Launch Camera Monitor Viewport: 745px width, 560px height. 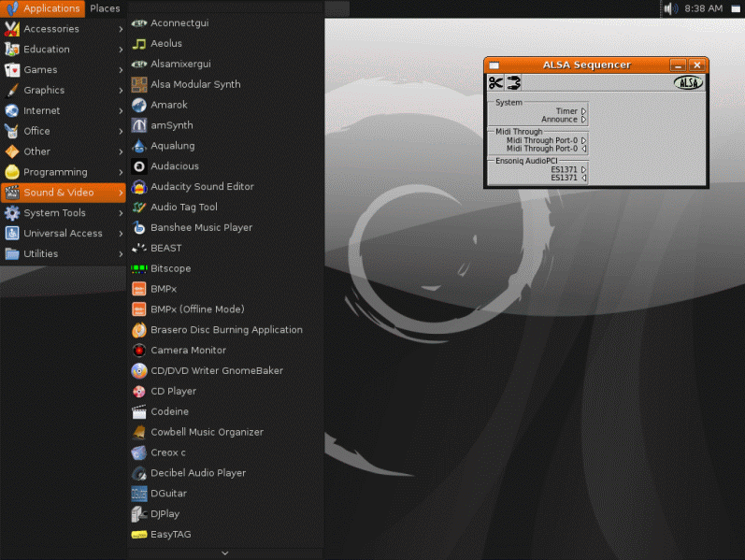(x=188, y=351)
